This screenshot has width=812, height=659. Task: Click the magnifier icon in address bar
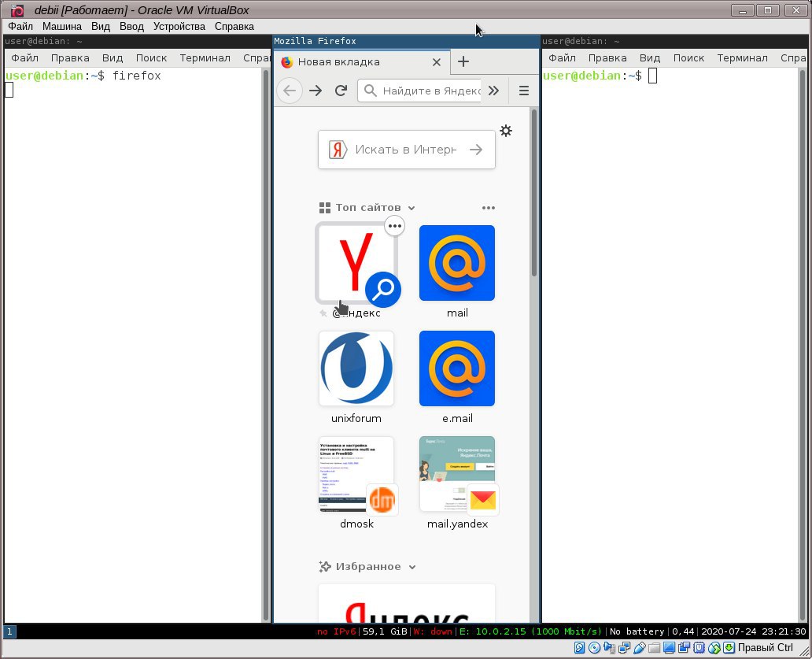370,91
